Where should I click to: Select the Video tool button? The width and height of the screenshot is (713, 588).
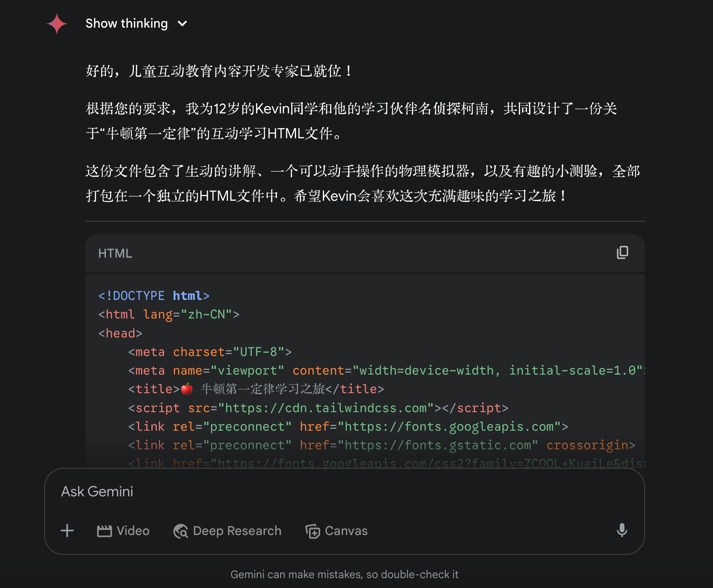(123, 531)
